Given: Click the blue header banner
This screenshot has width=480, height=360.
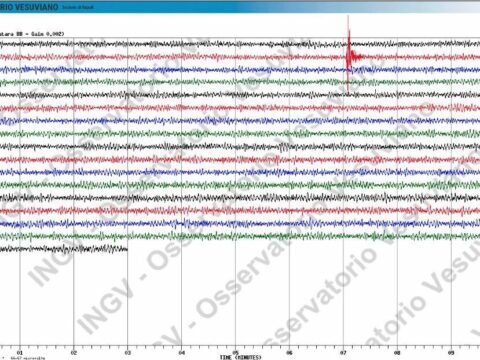Looking at the screenshot, I should [240, 7].
